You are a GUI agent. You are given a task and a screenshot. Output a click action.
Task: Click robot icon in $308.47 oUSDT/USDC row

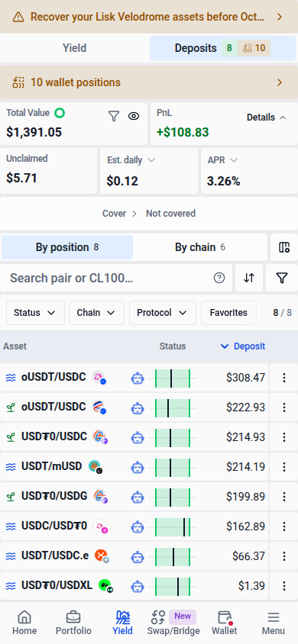138,378
